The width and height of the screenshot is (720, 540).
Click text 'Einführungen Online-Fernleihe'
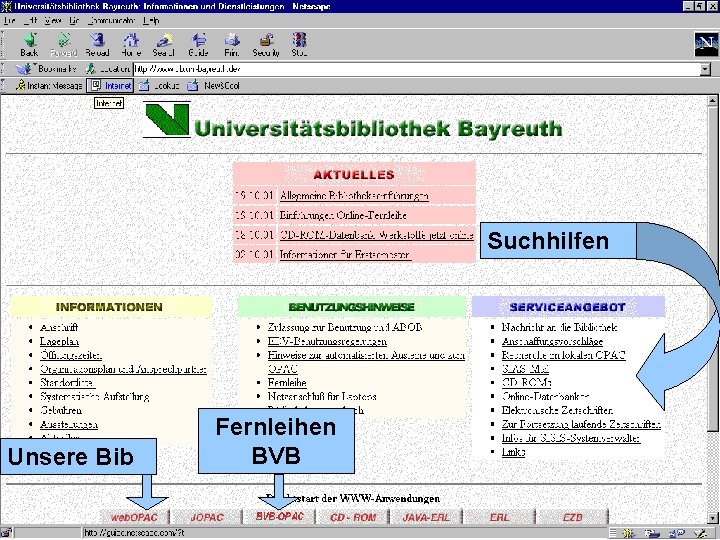tap(343, 215)
